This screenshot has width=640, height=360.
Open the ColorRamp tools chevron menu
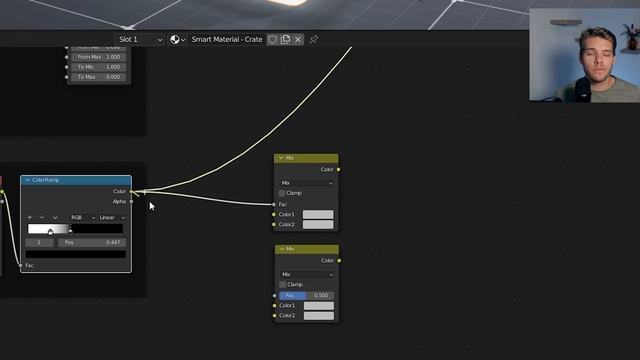[x=55, y=218]
